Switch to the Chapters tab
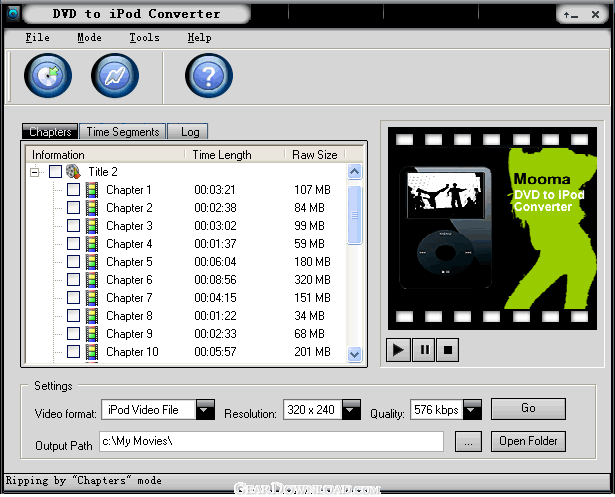 coord(50,131)
